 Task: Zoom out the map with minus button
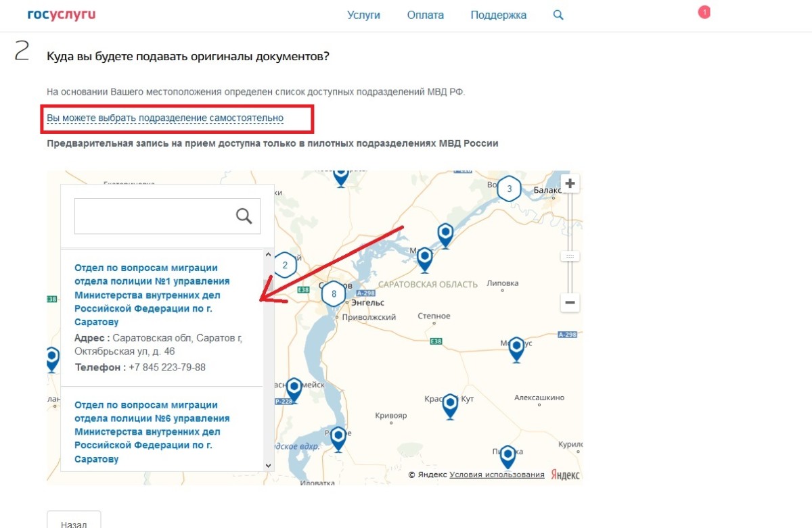coord(570,303)
